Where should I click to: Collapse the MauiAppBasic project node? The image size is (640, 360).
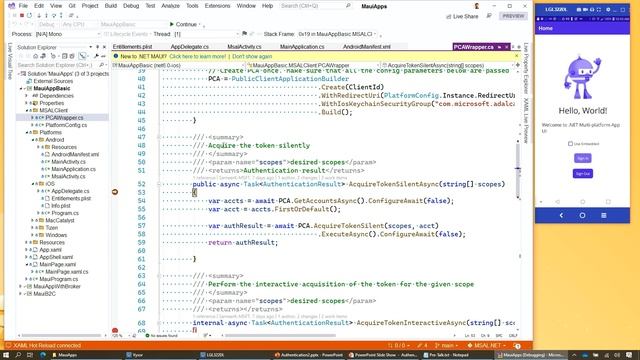[x=21, y=89]
